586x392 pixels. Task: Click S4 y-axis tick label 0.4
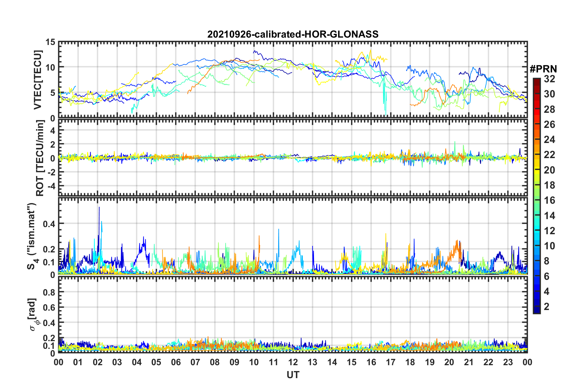point(50,224)
